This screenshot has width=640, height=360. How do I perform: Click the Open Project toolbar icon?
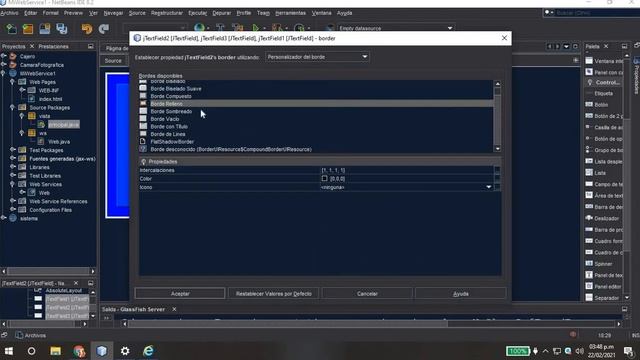28,29
